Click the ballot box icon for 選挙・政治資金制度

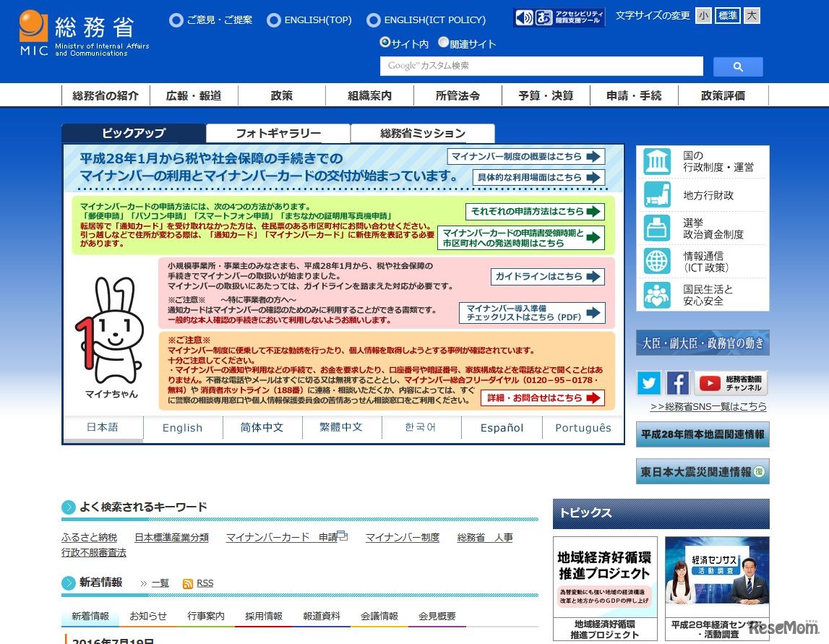click(656, 228)
